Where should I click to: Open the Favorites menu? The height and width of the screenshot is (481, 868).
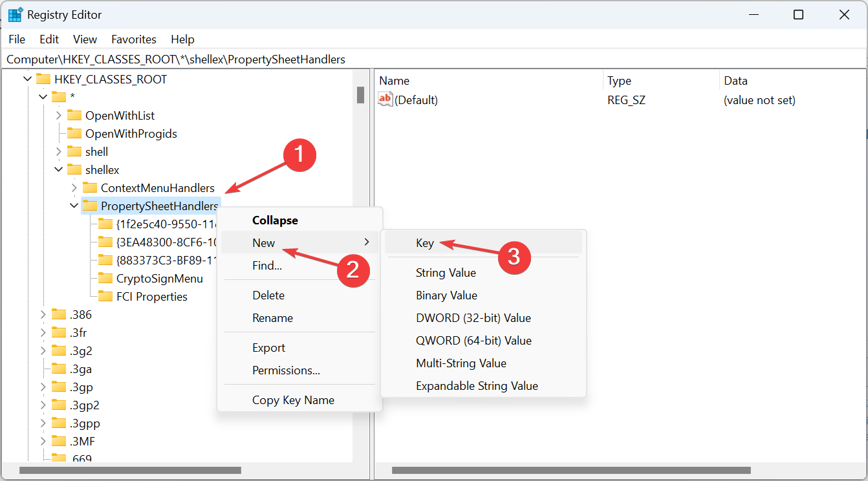point(134,39)
